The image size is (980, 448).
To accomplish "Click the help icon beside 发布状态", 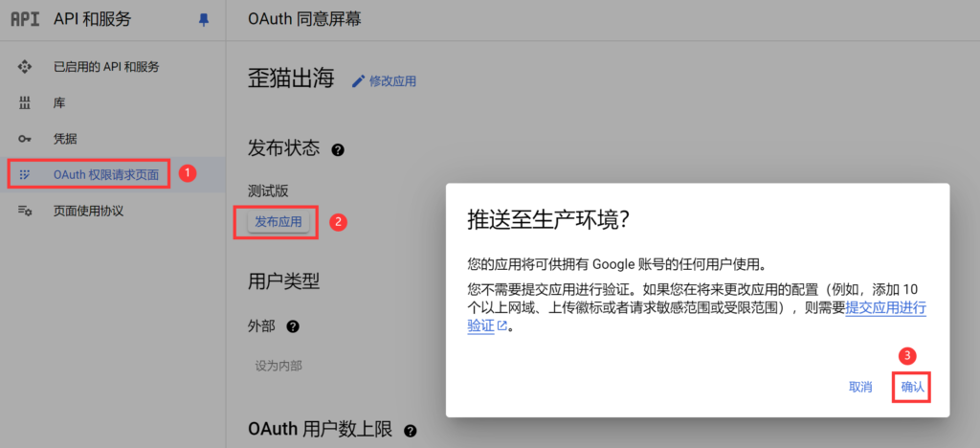I will click(338, 150).
